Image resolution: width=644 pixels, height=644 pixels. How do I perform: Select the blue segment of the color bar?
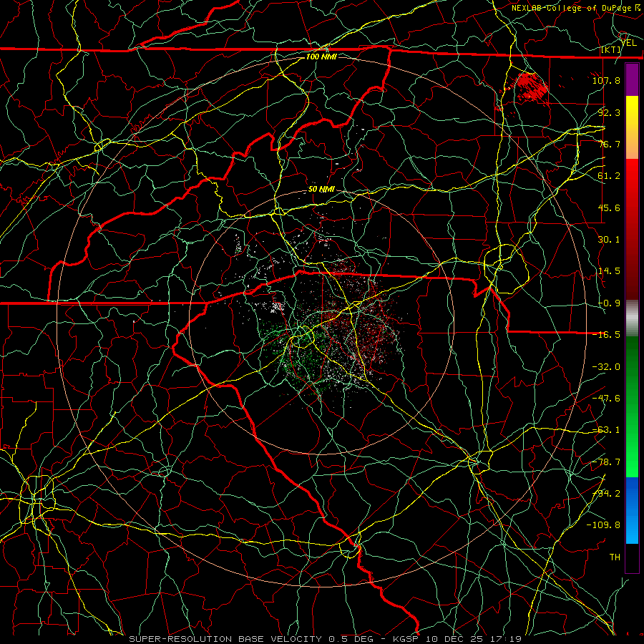click(x=632, y=510)
